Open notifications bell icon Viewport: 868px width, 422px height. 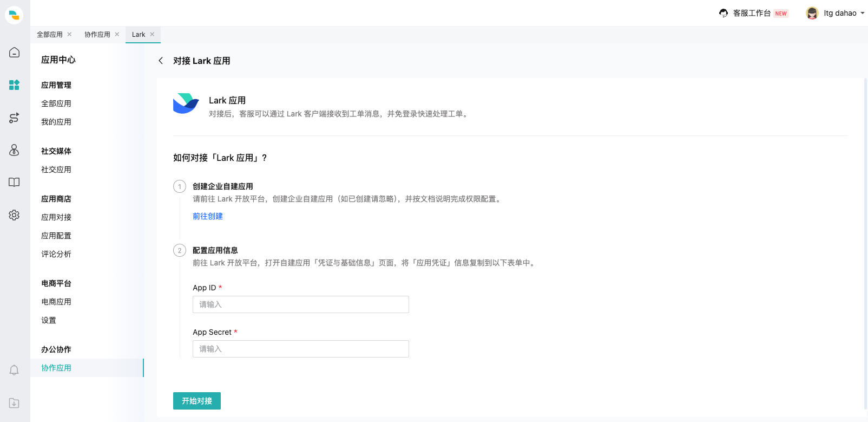14,370
